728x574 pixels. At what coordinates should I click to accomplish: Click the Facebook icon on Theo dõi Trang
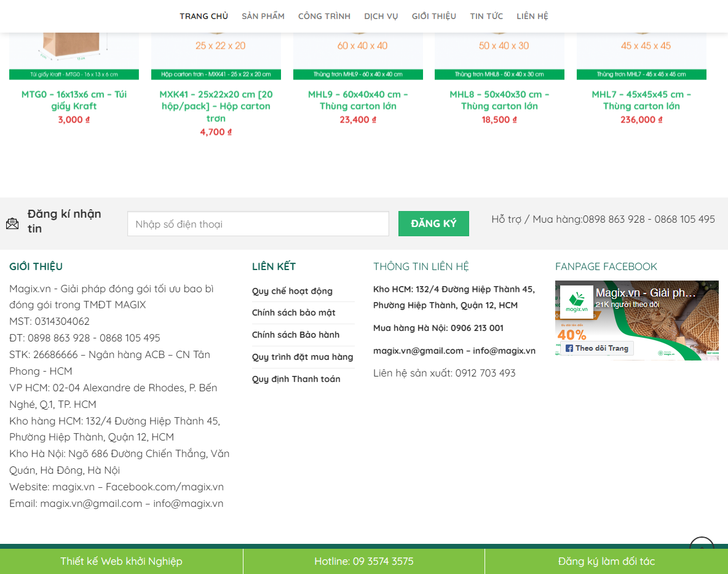(569, 348)
